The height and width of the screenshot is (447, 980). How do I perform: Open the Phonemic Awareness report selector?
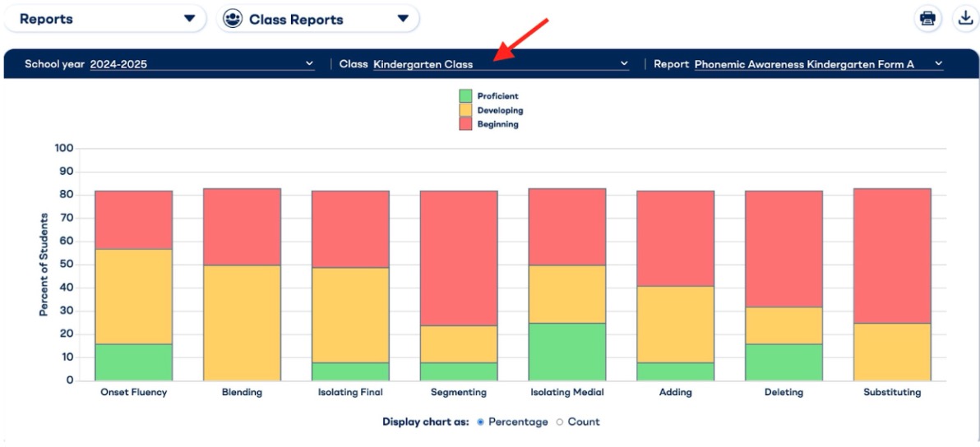coord(819,63)
